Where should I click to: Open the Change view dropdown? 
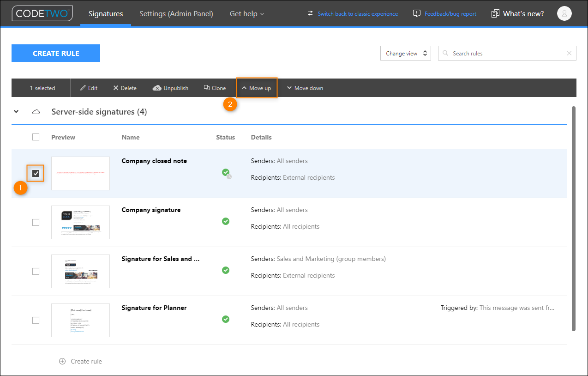click(x=406, y=53)
